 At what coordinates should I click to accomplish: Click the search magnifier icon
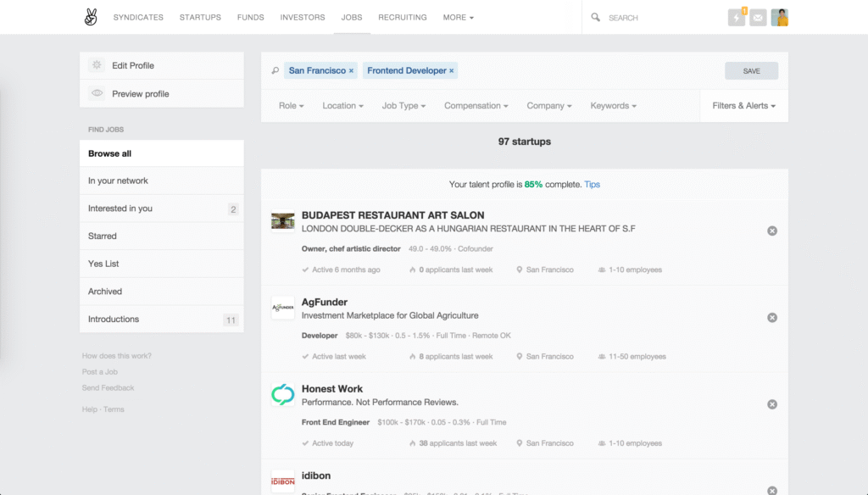[x=594, y=17]
